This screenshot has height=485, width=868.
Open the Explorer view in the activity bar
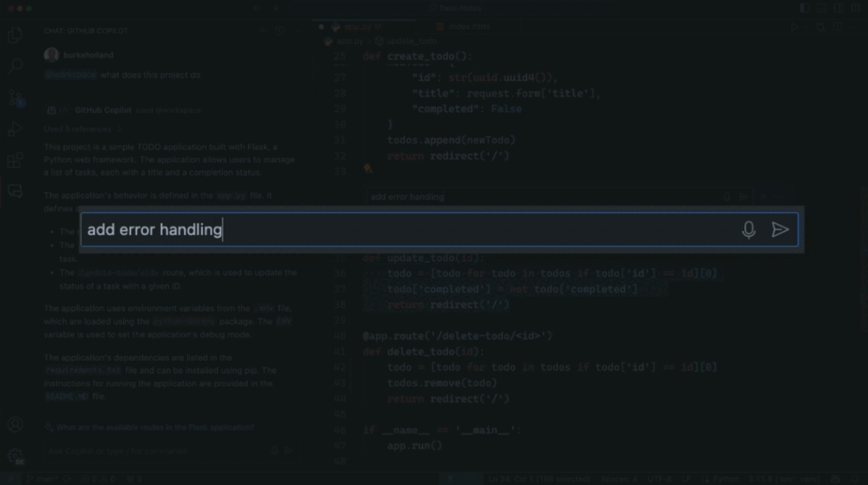click(15, 35)
